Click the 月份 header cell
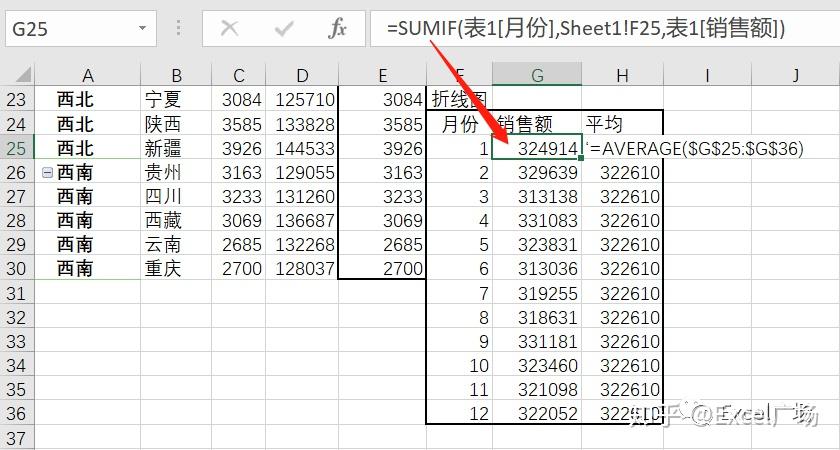 (x=459, y=124)
